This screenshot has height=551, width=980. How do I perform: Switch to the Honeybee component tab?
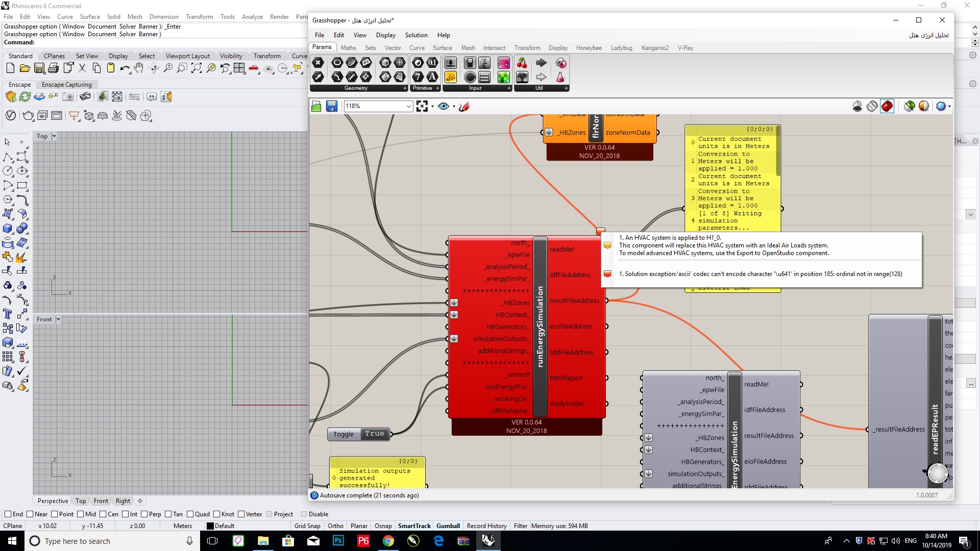click(589, 48)
